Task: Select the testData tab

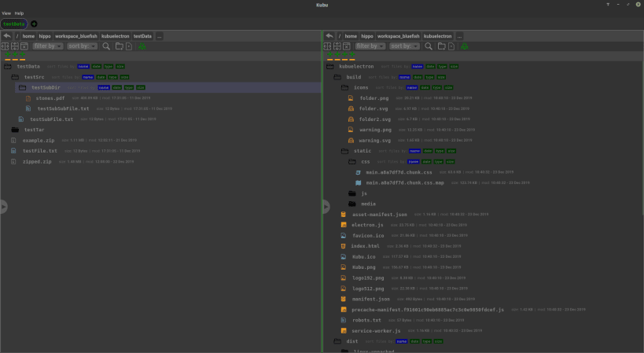Action: tap(14, 24)
